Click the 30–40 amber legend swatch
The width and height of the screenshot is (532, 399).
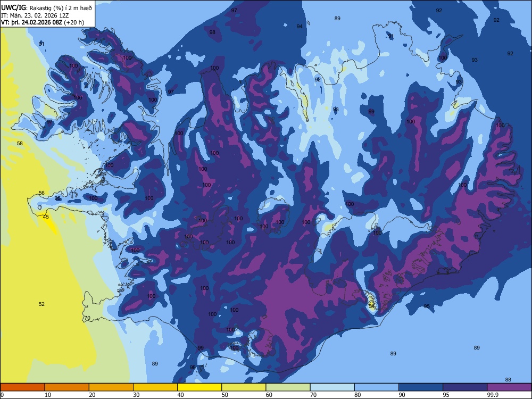pos(155,387)
